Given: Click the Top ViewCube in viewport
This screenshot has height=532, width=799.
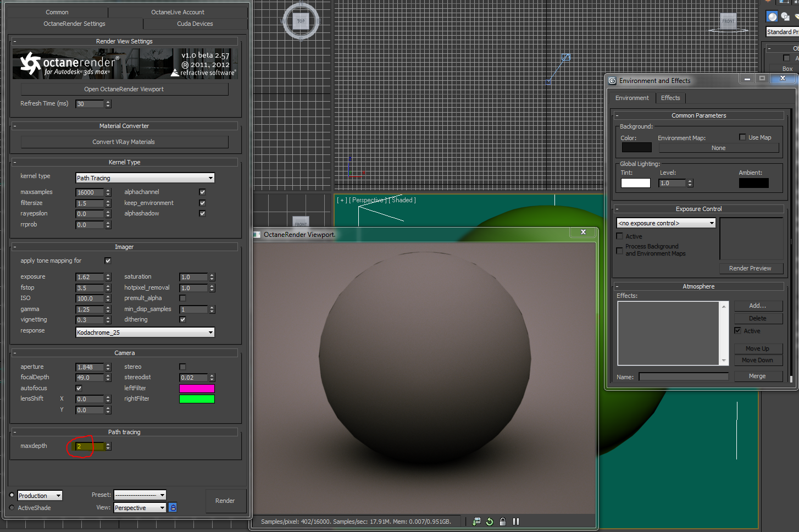Looking at the screenshot, I should click(301, 21).
